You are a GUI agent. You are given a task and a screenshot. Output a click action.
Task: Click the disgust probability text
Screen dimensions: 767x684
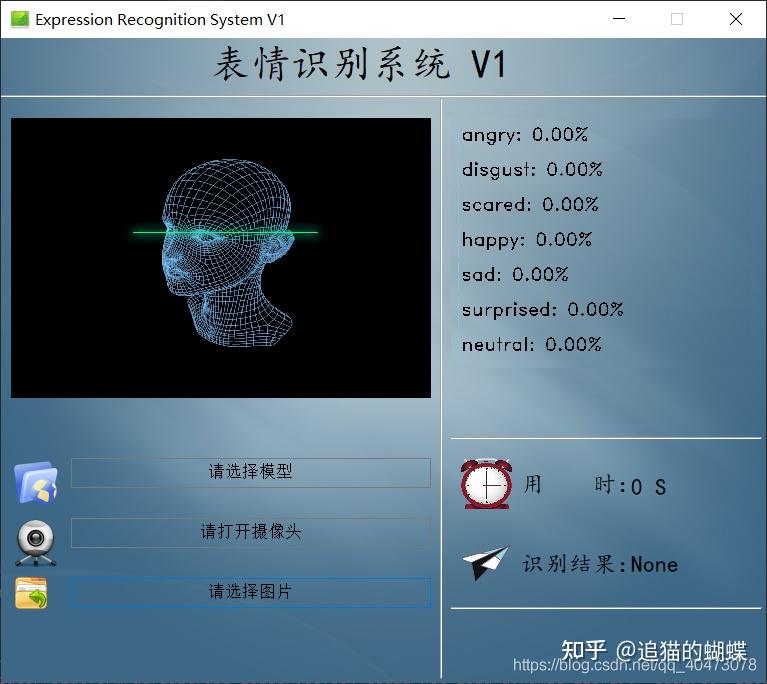pyautogui.click(x=531, y=170)
